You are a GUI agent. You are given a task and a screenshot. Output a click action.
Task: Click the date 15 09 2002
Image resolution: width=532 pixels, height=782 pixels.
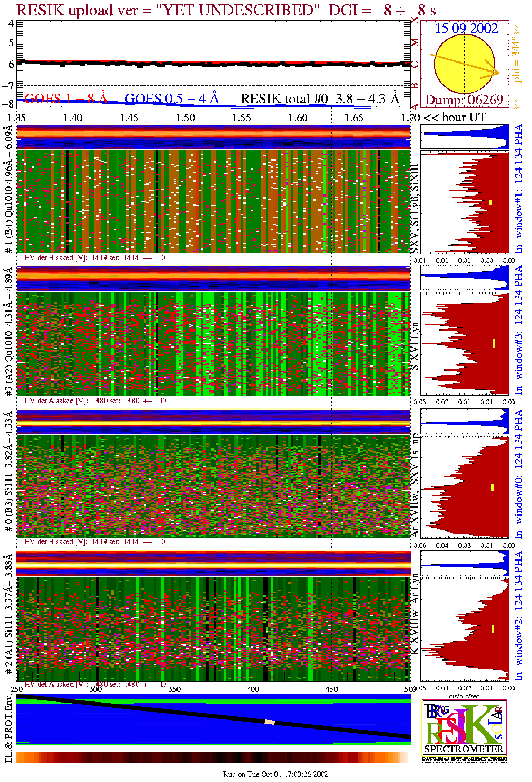tap(466, 29)
